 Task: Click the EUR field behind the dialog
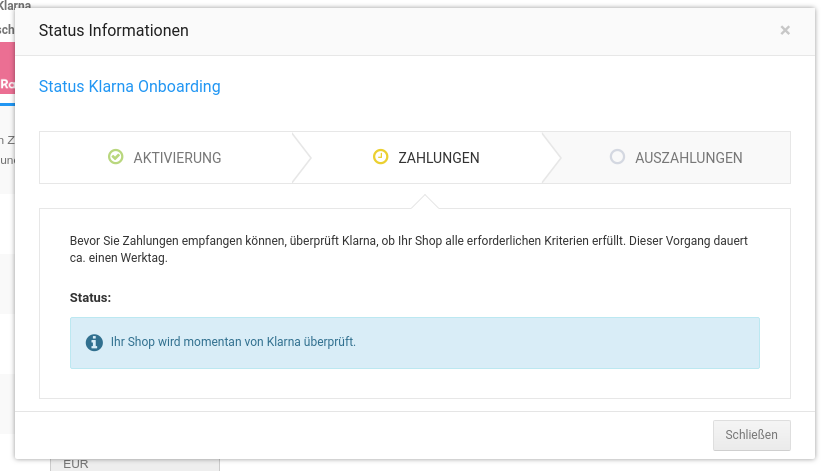[135, 465]
